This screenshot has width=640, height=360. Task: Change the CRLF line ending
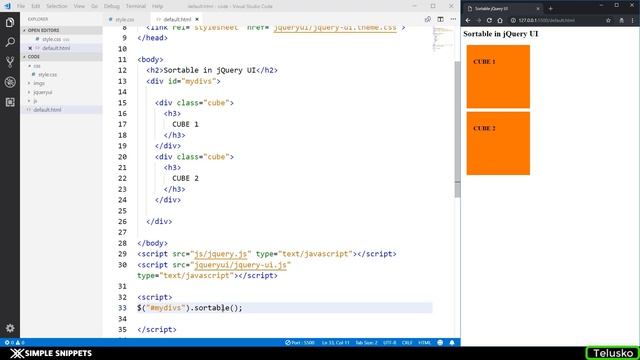(407, 342)
